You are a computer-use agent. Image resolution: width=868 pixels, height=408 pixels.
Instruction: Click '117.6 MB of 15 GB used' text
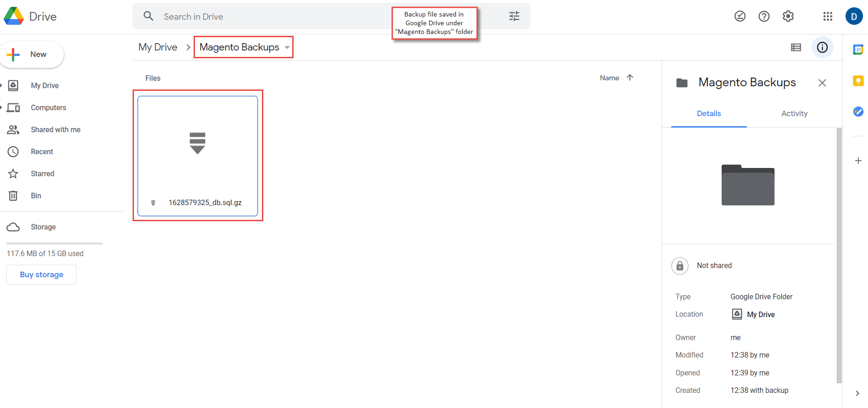45,253
